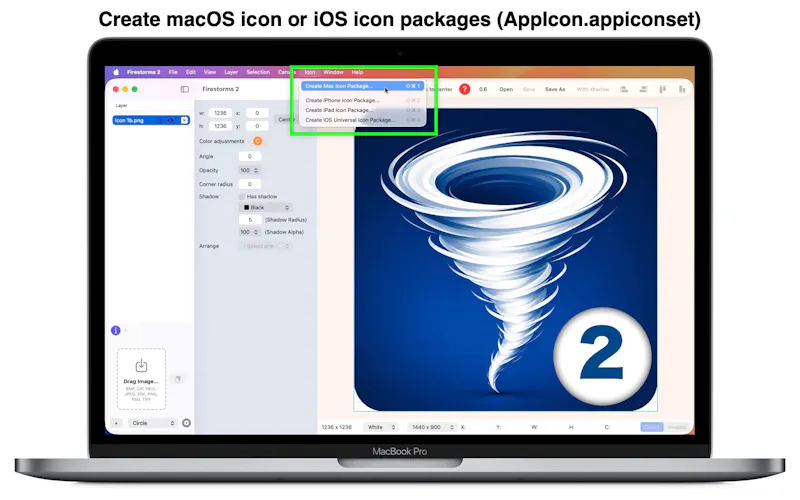Open the Window menu
800x500 pixels.
point(334,72)
